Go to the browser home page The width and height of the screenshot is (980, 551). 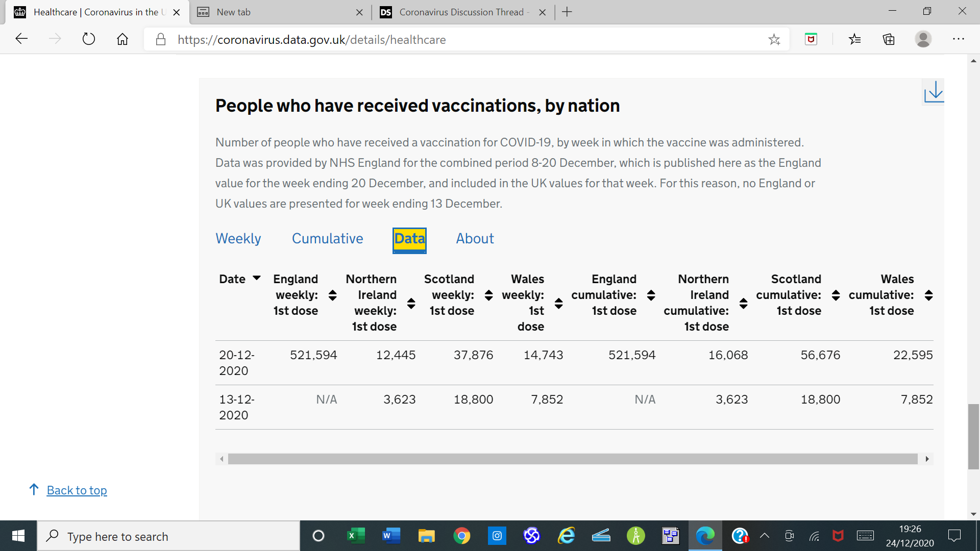(122, 39)
